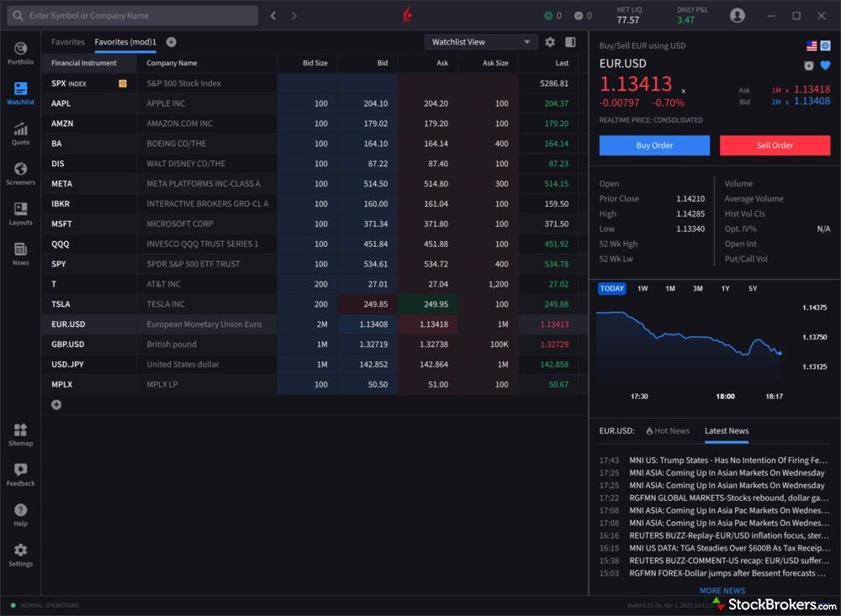Open Layouts from the left sidebar
The image size is (841, 616).
click(x=20, y=213)
